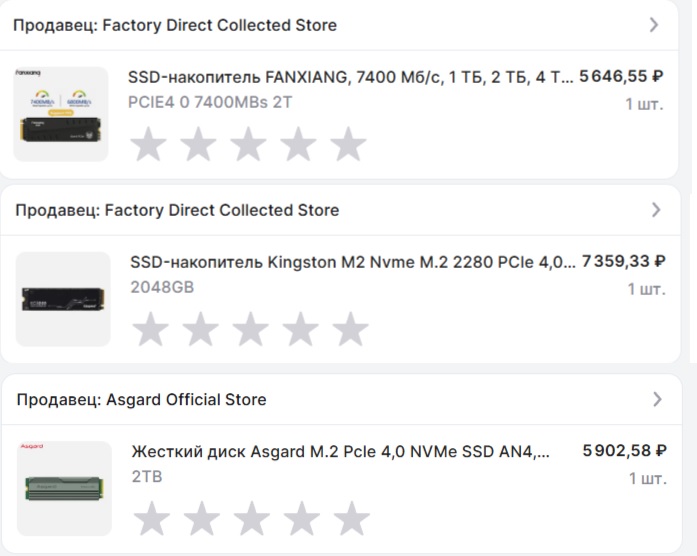
Task: Rate FANXIANG SSD one star
Action: click(149, 145)
